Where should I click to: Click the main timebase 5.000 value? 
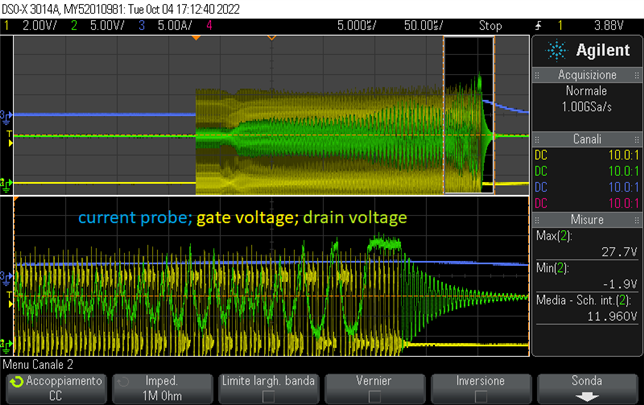tap(356, 25)
